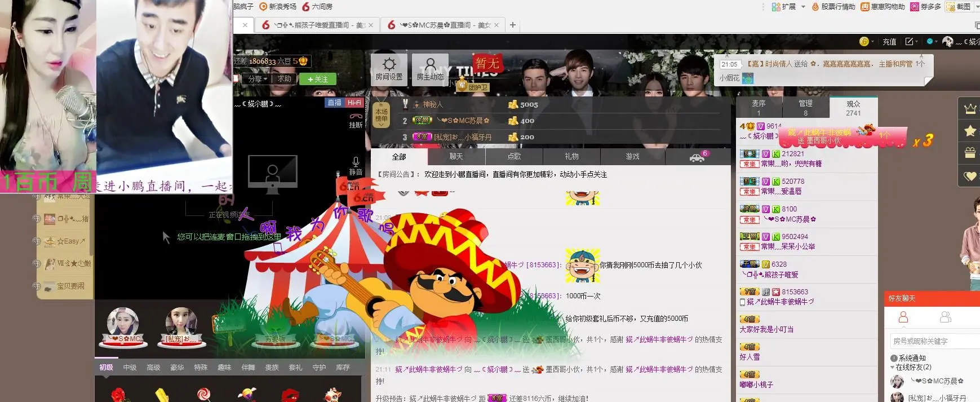Open the 惠惠购物助手 extension icon
This screenshot has width=980, height=402.
tap(883, 7)
